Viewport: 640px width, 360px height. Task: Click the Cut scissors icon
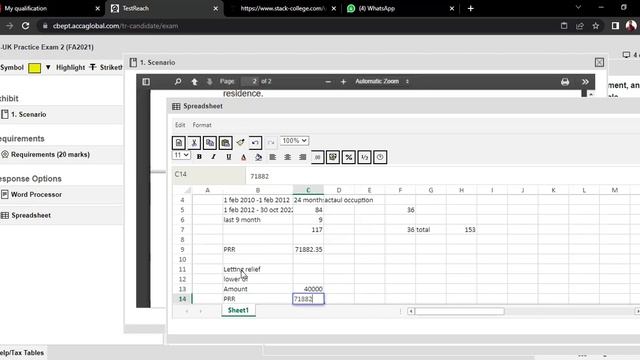pyautogui.click(x=194, y=143)
